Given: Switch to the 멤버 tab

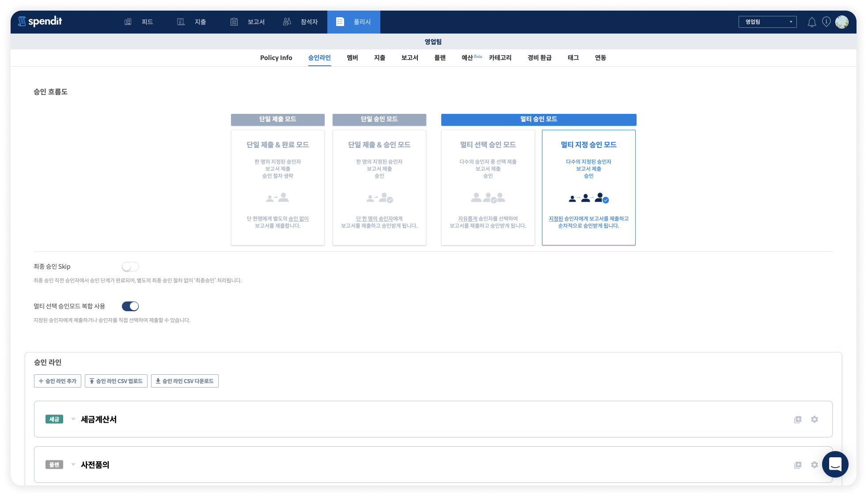Looking at the screenshot, I should coord(352,58).
